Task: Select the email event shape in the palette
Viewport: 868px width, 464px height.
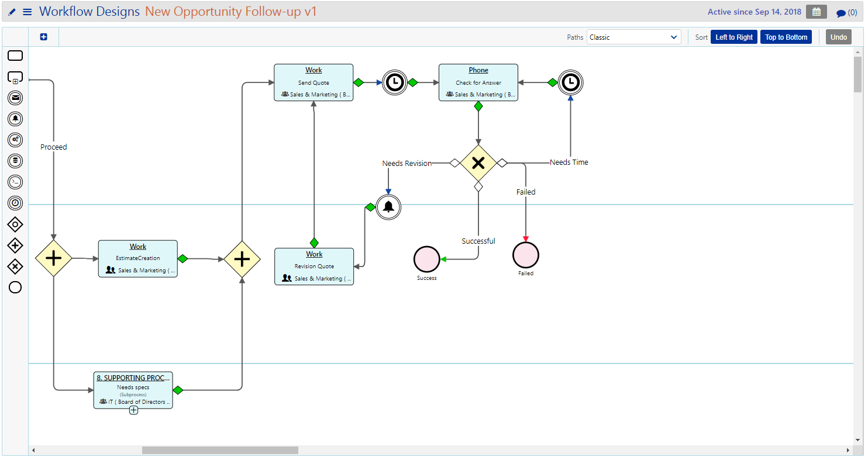Action: (15, 98)
